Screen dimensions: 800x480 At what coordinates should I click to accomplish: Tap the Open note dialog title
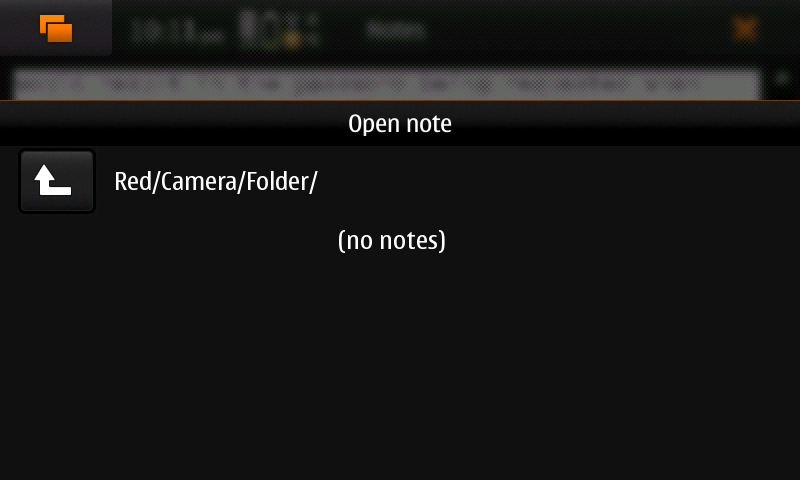click(399, 123)
